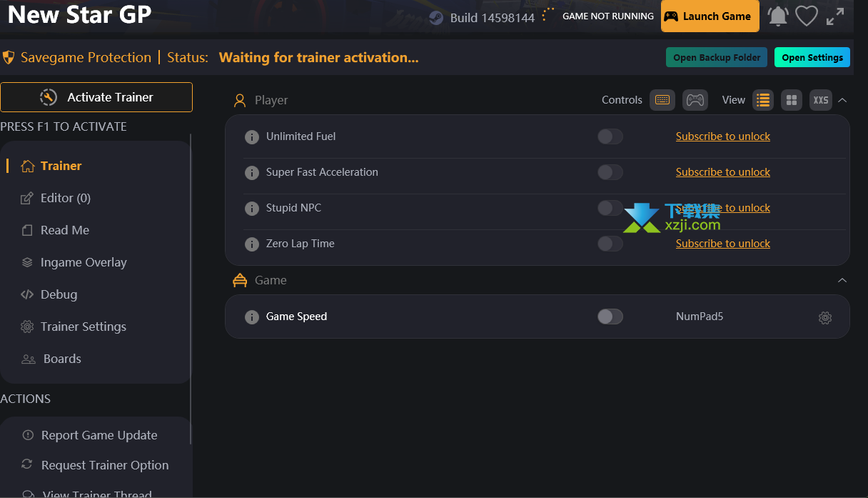
Task: Toggle Zero Lap Time switch
Action: [610, 244]
